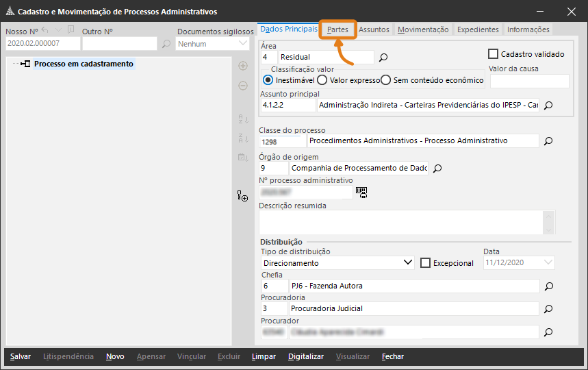Click the Salvar button

pos(21,357)
